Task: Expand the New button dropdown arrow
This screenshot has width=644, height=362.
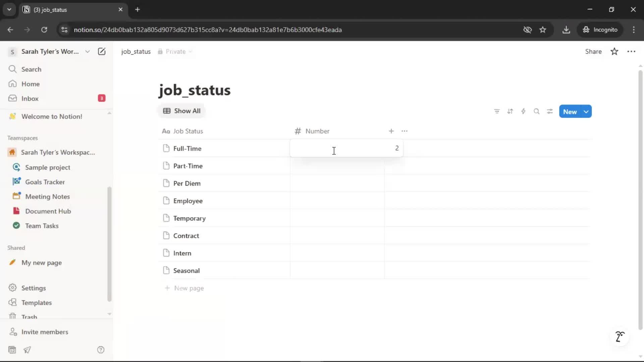Action: 586,112
